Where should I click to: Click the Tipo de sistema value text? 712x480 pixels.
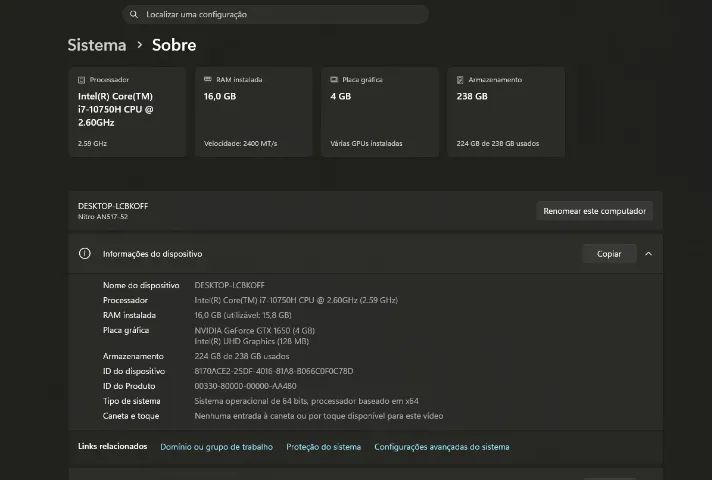point(307,401)
